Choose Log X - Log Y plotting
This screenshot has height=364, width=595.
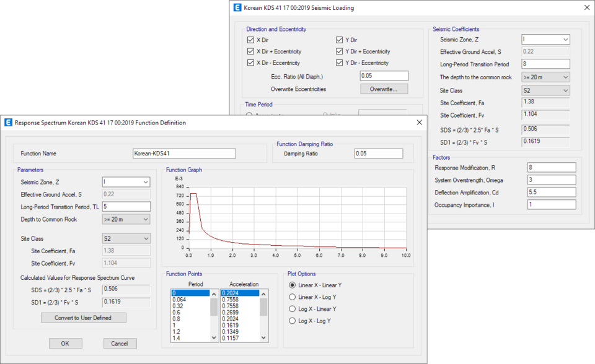click(x=291, y=321)
